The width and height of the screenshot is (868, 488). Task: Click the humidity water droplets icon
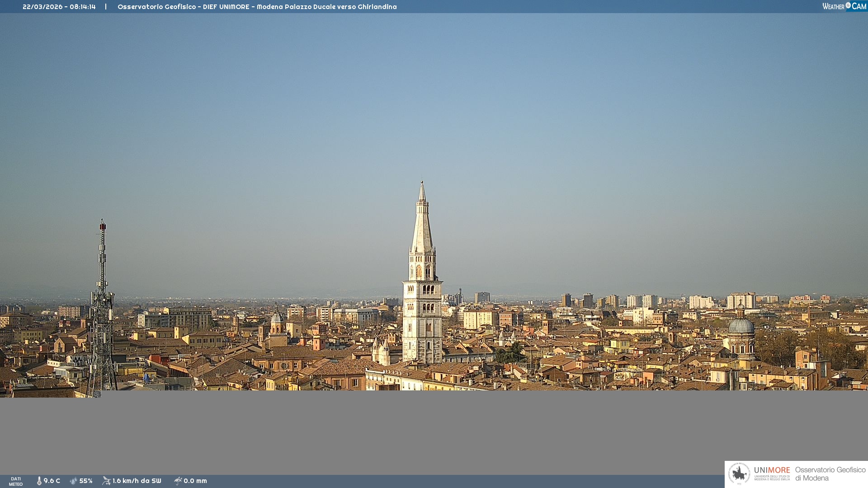click(74, 481)
